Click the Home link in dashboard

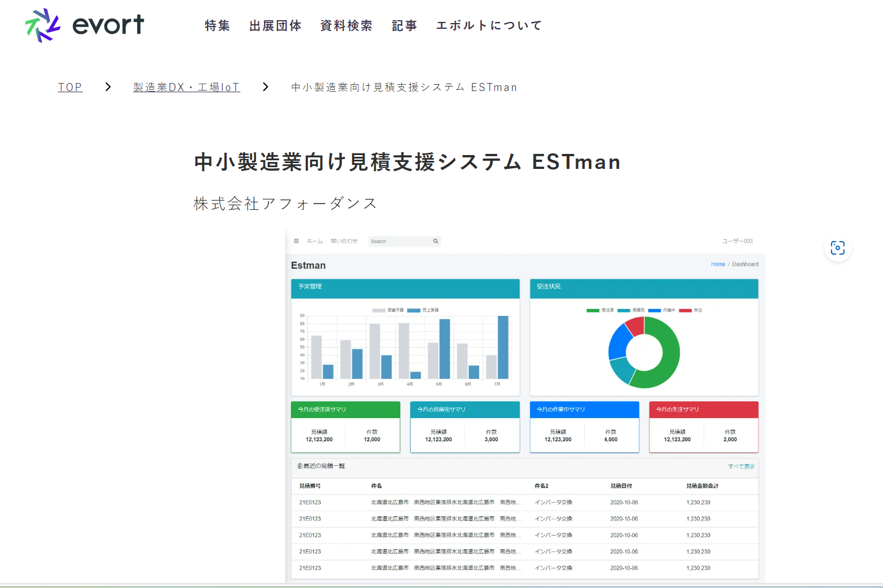coord(718,264)
